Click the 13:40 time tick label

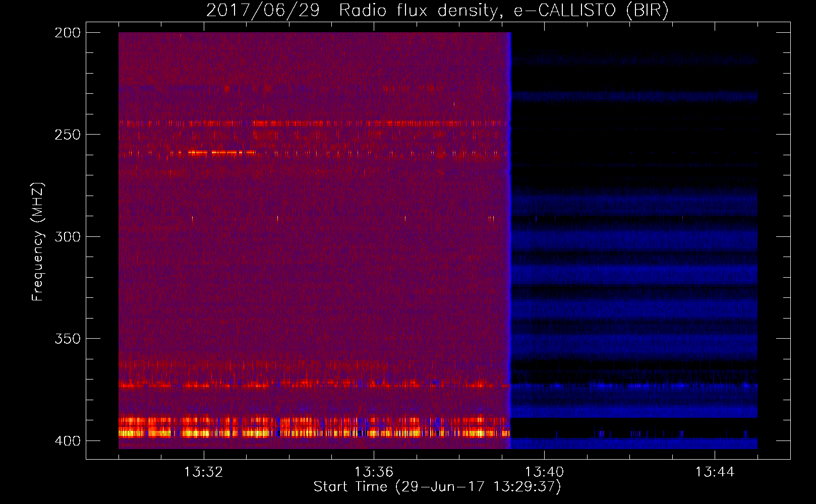point(544,472)
